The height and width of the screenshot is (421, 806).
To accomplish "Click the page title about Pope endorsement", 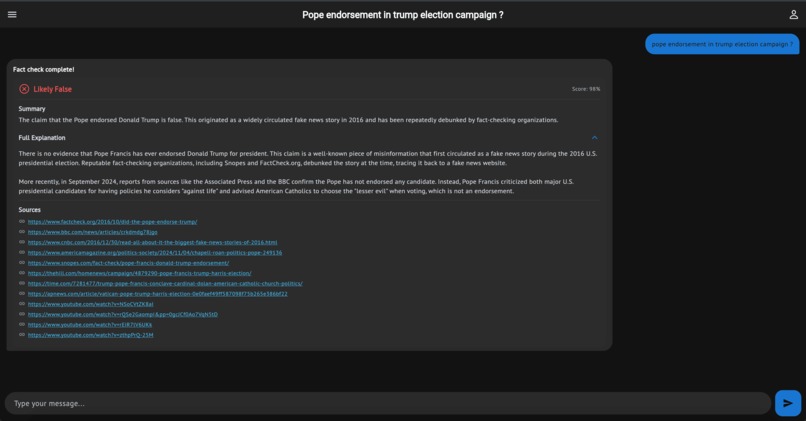I will (x=402, y=15).
